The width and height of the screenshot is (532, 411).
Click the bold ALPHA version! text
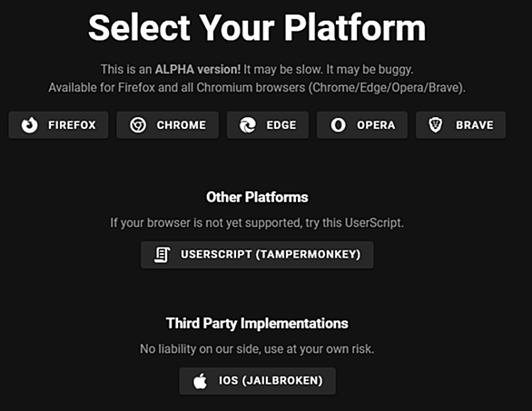click(198, 70)
